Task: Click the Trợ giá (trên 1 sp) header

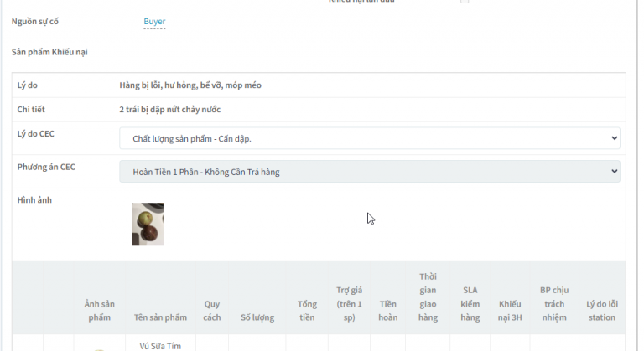Action: (349, 304)
